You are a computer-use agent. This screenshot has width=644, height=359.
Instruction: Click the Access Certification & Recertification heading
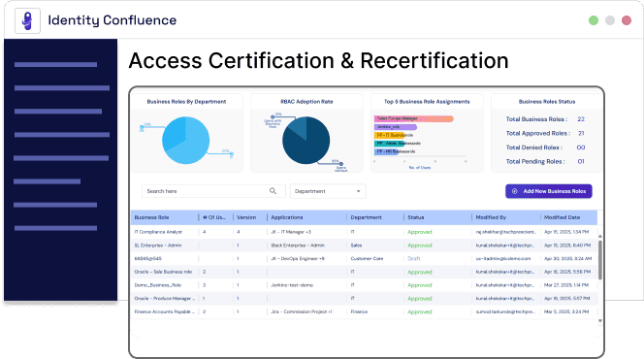(x=318, y=61)
